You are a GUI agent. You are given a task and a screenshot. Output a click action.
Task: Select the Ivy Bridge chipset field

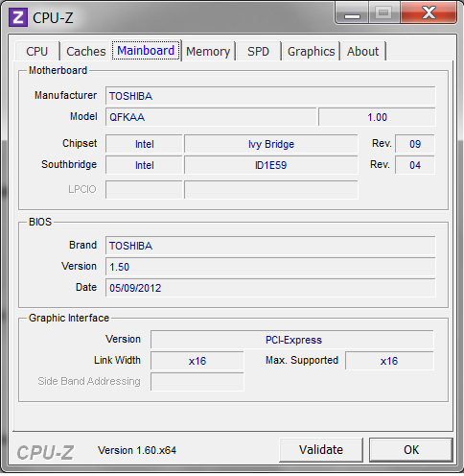(271, 144)
